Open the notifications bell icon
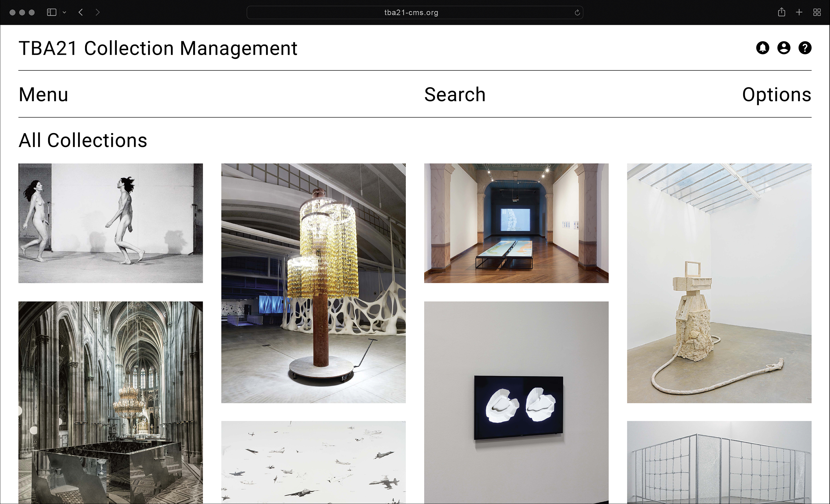The height and width of the screenshot is (504, 830). tap(762, 48)
